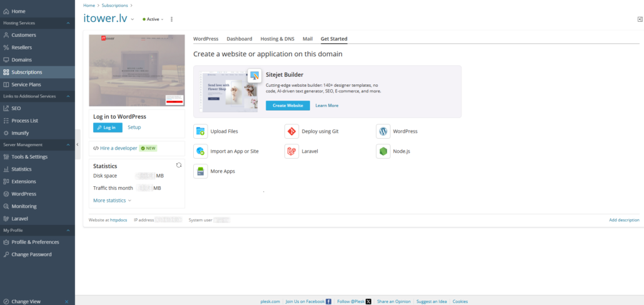Open the sidebar WordPress menu item

[38, 194]
